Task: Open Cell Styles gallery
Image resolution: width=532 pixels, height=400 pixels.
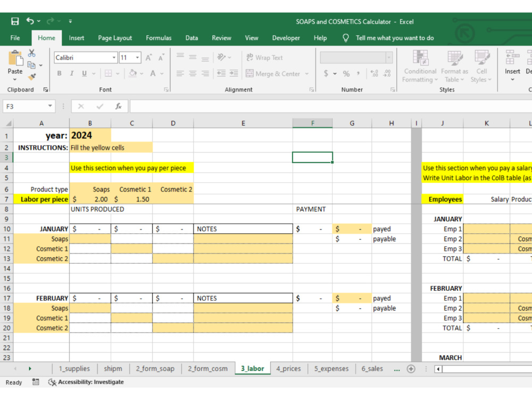Action: [x=481, y=66]
